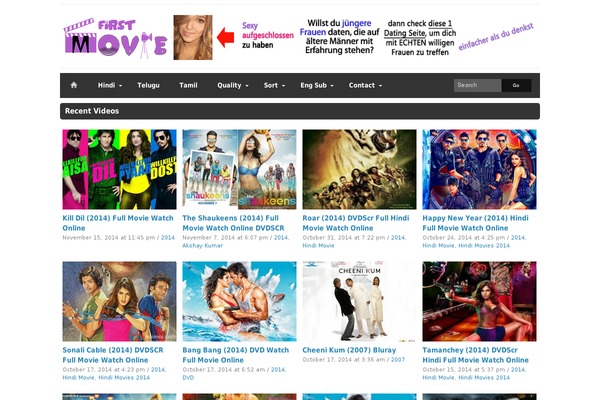Open the Sonali Cable poster thumbnail

[119, 301]
